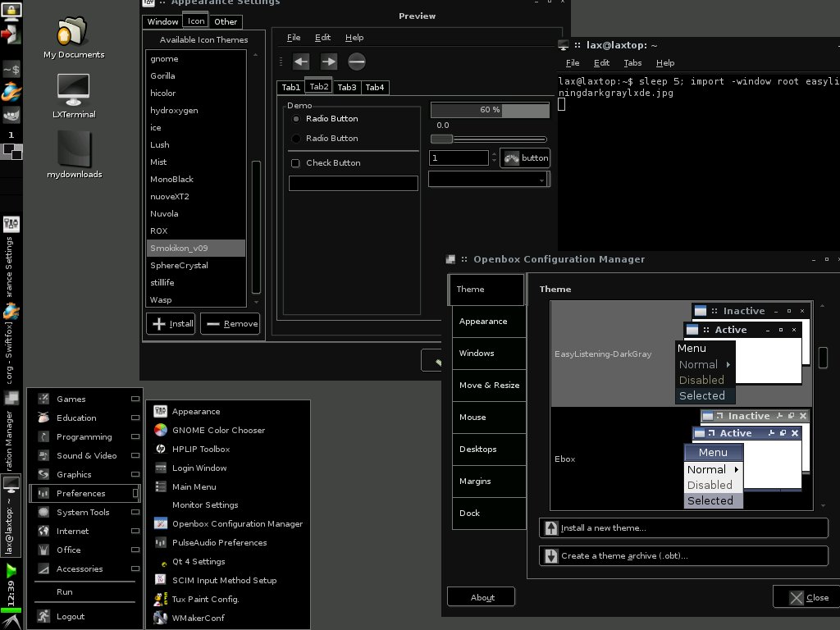Click the text entry field in Demo
840x630 pixels.
[x=353, y=183]
